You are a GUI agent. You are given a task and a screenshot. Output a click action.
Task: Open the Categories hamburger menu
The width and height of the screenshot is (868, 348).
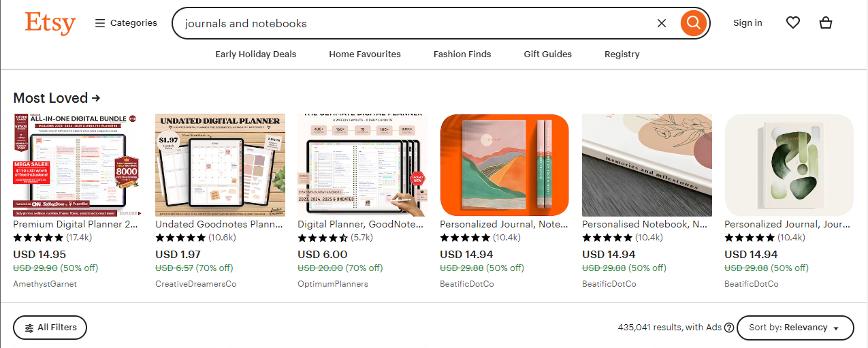[x=126, y=23]
